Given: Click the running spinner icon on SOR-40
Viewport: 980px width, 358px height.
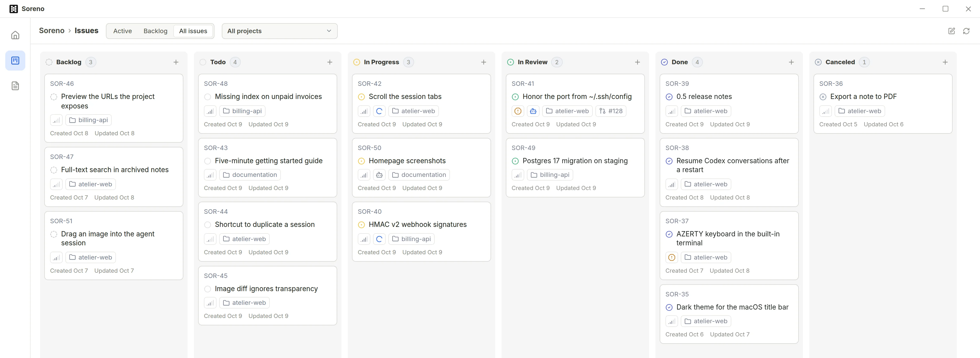Looking at the screenshot, I should 379,239.
